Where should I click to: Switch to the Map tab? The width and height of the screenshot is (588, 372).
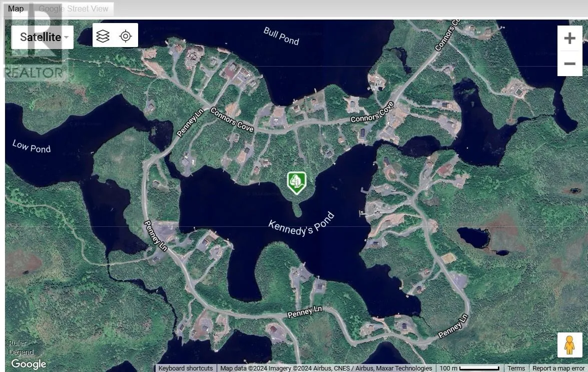point(16,8)
